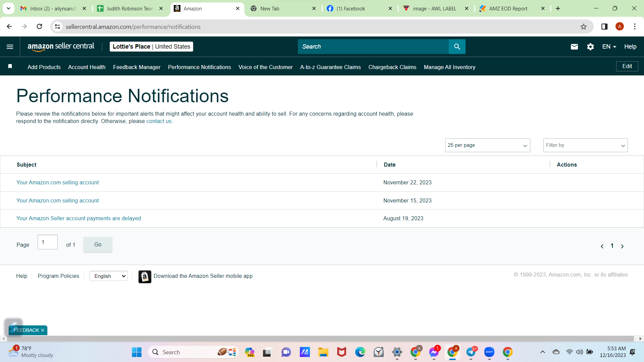Click the Windows taskbar Search box
Screen dimensions: 644x362
[193, 352]
